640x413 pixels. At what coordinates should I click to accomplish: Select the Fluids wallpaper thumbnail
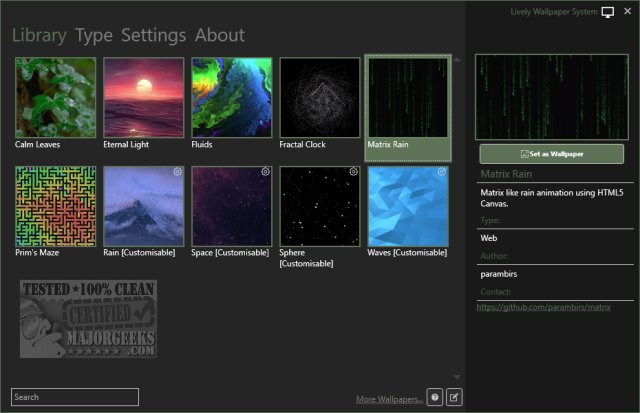click(232, 98)
